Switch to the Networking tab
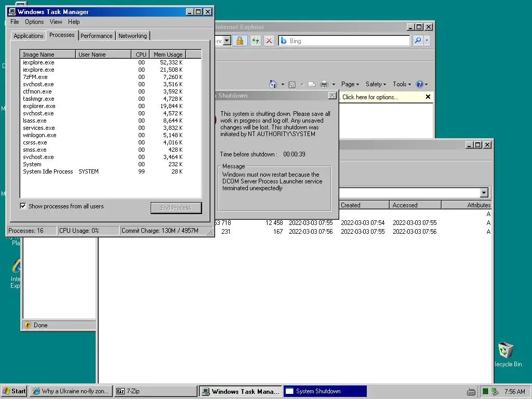This screenshot has width=532, height=399. point(132,36)
